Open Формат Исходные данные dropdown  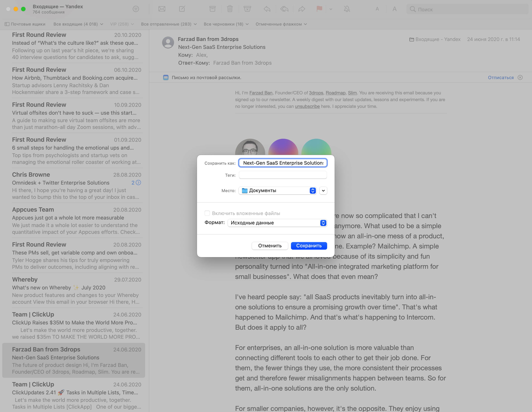tap(277, 223)
